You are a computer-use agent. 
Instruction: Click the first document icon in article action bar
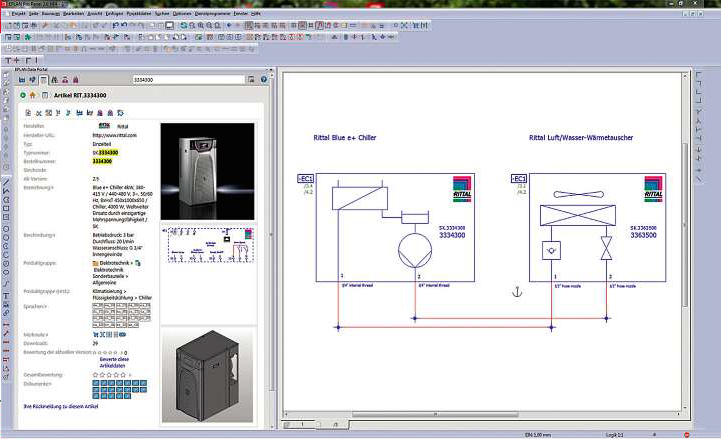pos(28,113)
